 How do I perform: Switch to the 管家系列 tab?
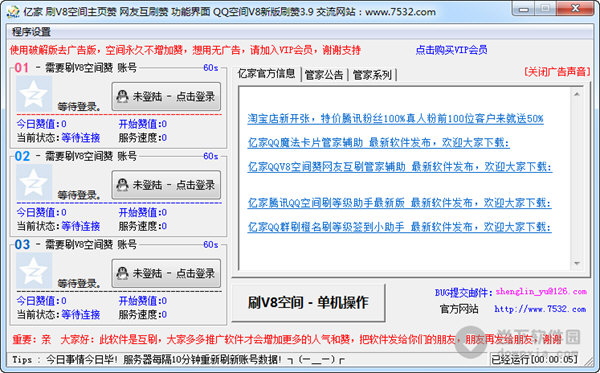coord(372,75)
